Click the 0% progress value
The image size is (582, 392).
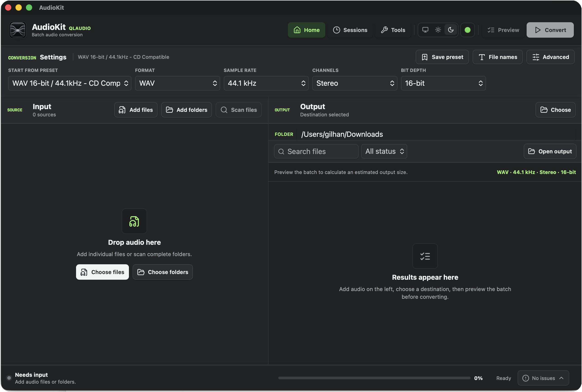(x=478, y=378)
